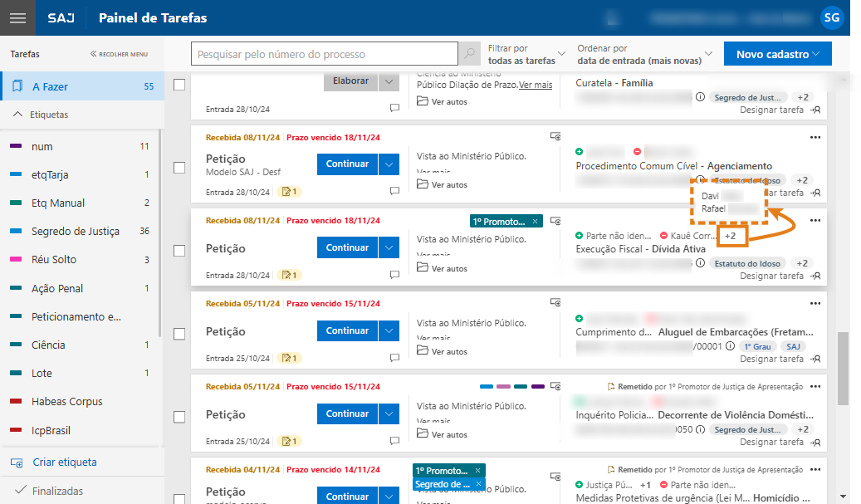Viewport: 861px width, 504px height.
Task: Click the Criar etiqueta icon
Action: (x=17, y=462)
